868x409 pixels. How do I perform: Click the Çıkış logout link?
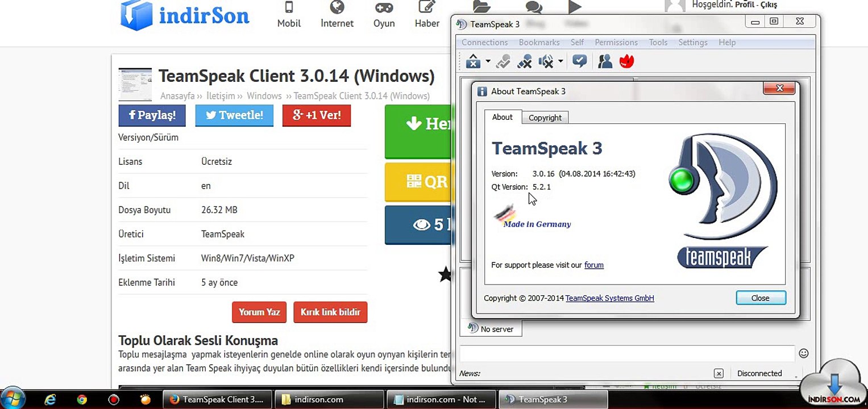[x=769, y=5]
